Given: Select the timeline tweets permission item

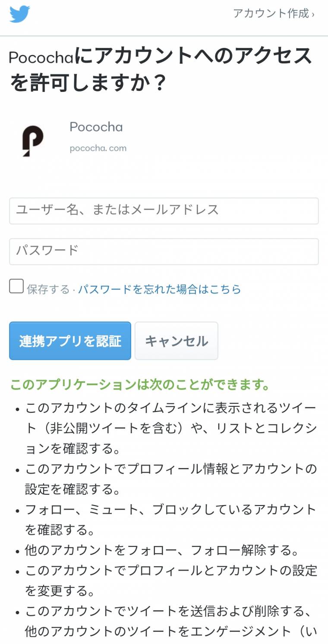Looking at the screenshot, I should click(x=170, y=428).
